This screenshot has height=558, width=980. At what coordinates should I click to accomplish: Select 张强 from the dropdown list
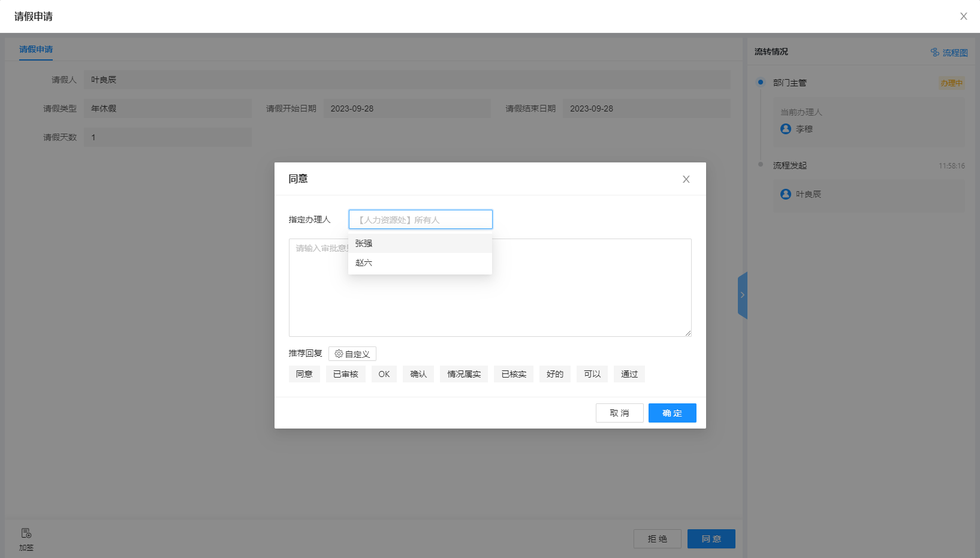point(364,243)
